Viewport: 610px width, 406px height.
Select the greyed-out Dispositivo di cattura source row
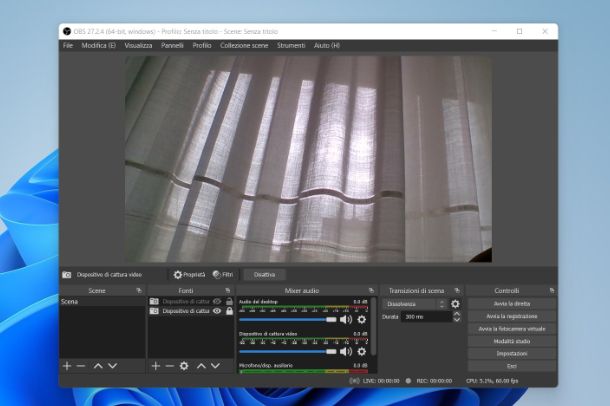(x=191, y=301)
